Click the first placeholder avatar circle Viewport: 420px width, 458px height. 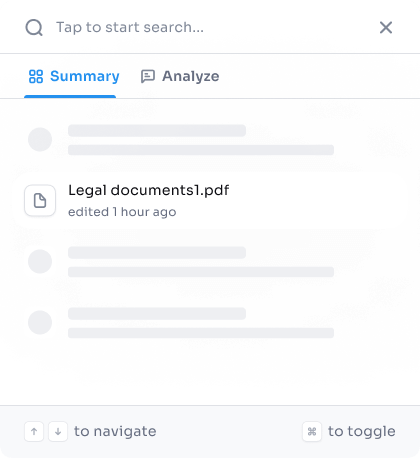(40, 140)
